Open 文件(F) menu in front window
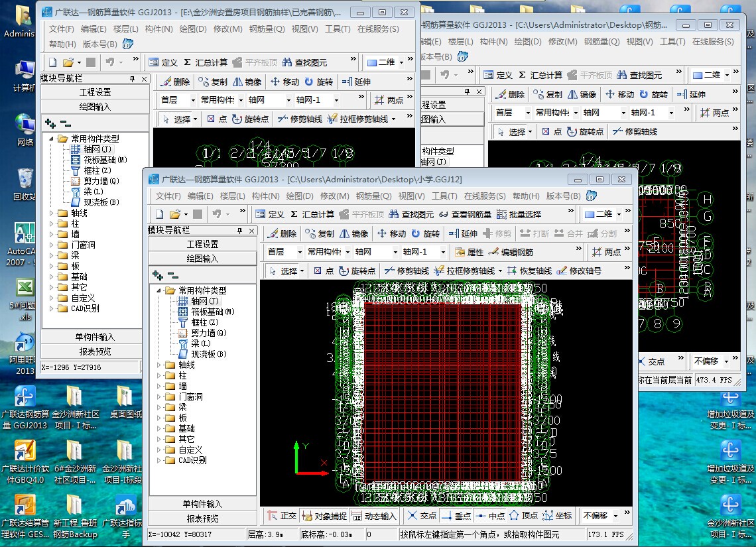The image size is (756, 547). [x=168, y=196]
